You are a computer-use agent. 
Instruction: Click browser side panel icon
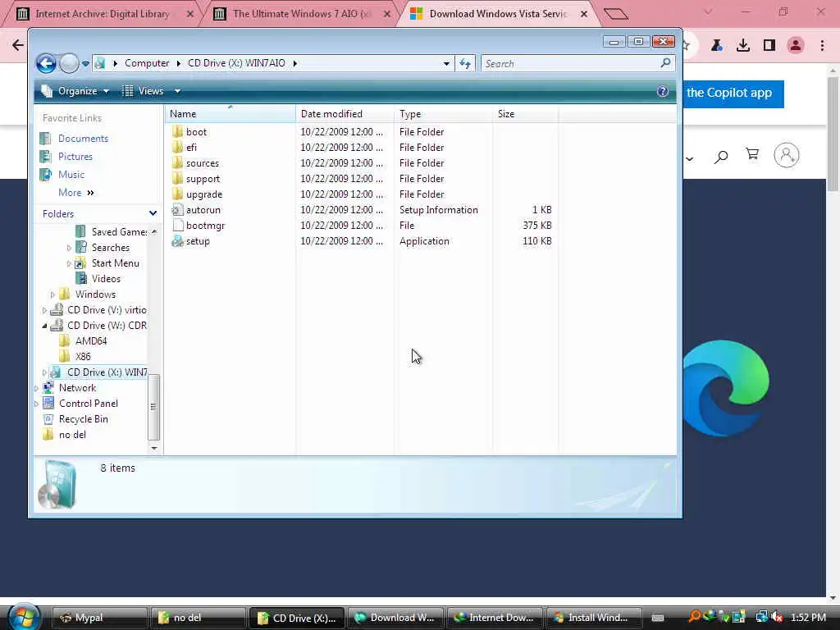coord(769,46)
